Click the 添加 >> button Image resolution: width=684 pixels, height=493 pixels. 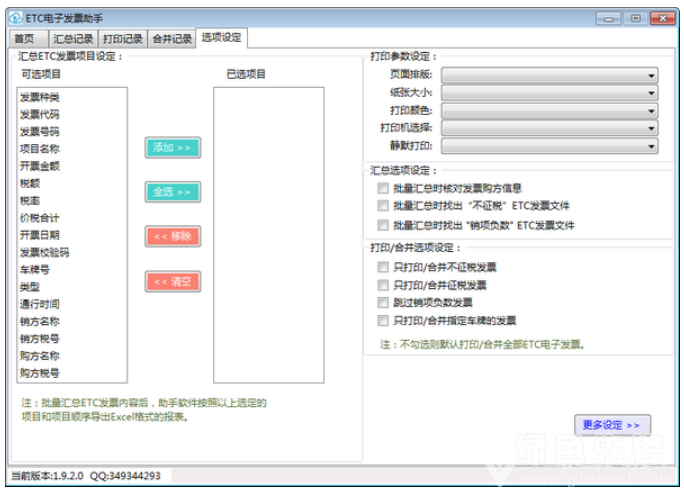coord(173,148)
